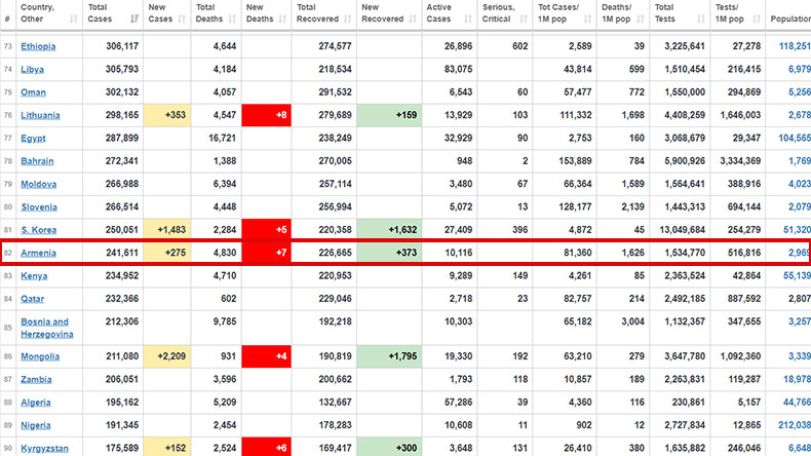The image size is (811, 456).
Task: Open the Bosnia and Herzegovina link
Action: tap(47, 328)
